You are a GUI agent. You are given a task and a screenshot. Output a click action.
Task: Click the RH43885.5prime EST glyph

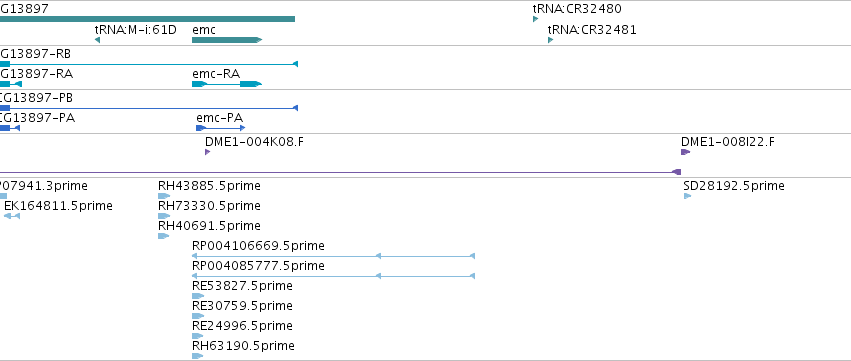click(164, 196)
